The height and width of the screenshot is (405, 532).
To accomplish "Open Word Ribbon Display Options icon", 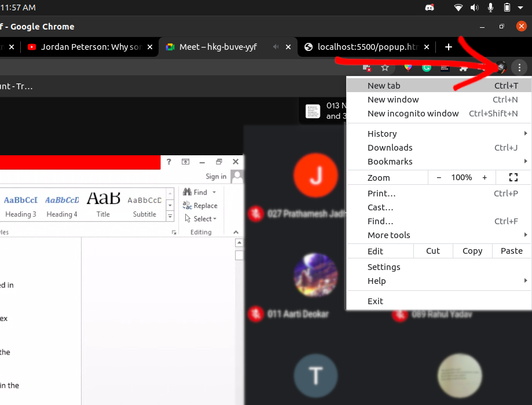I will (185, 162).
